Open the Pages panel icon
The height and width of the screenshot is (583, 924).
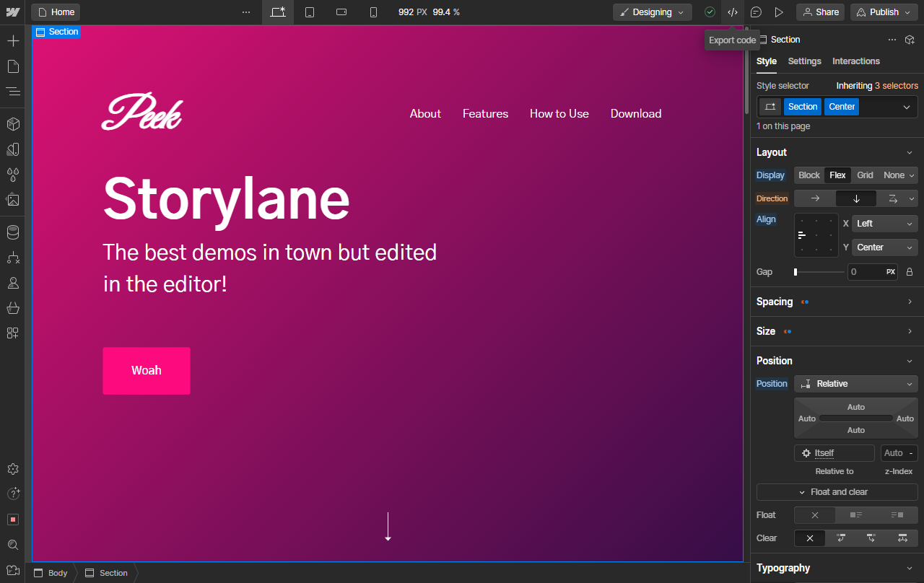click(x=13, y=66)
